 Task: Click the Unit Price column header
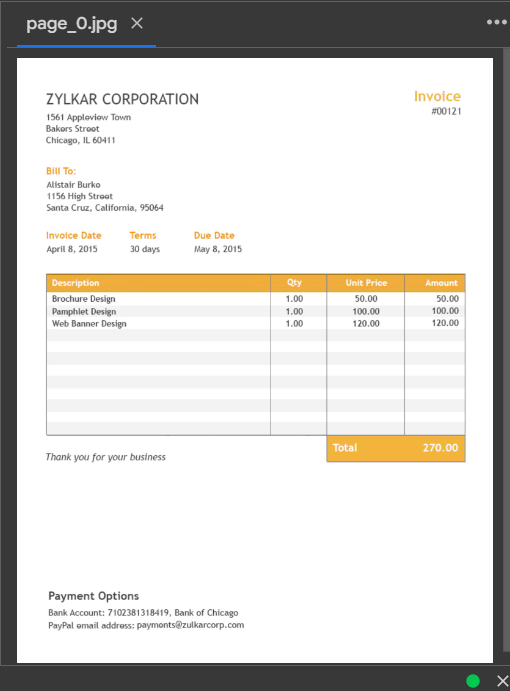click(x=365, y=283)
